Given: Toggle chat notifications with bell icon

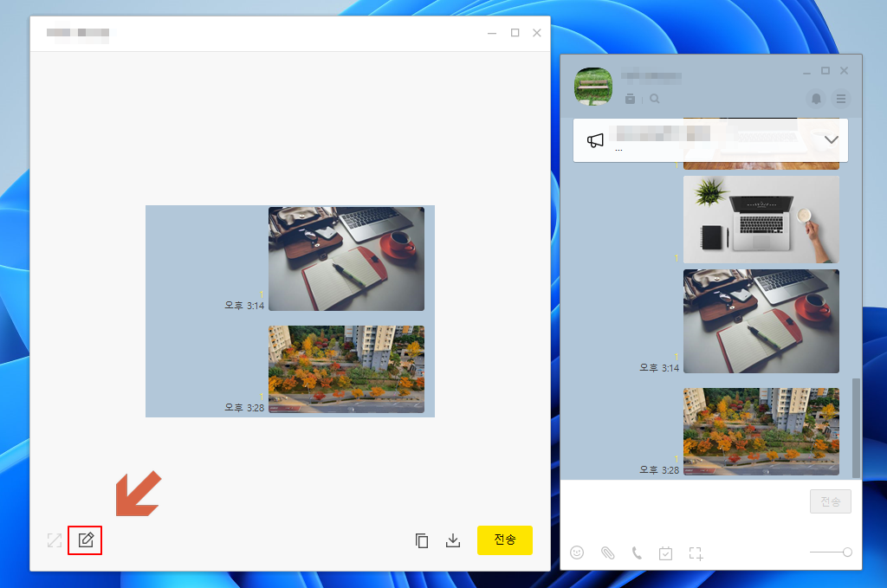Looking at the screenshot, I should pos(816,99).
